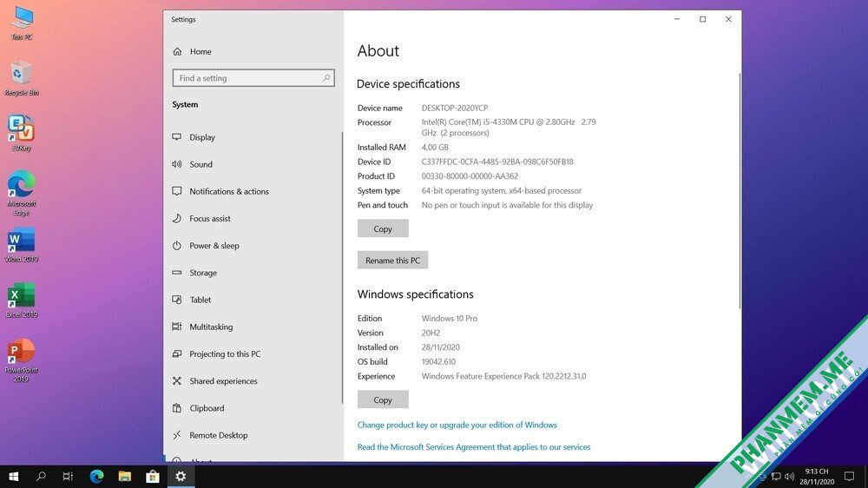Open This PC desktop icon
Image resolution: width=868 pixels, height=488 pixels.
pyautogui.click(x=22, y=23)
